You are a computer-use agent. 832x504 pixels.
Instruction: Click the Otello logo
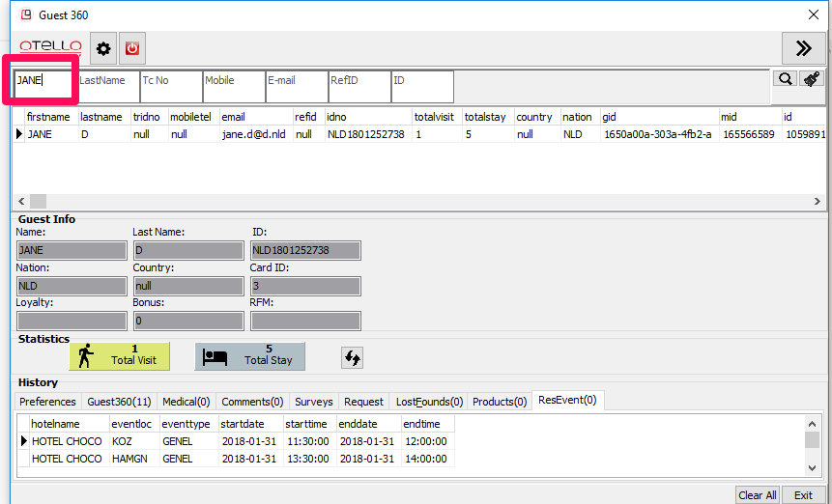51,47
